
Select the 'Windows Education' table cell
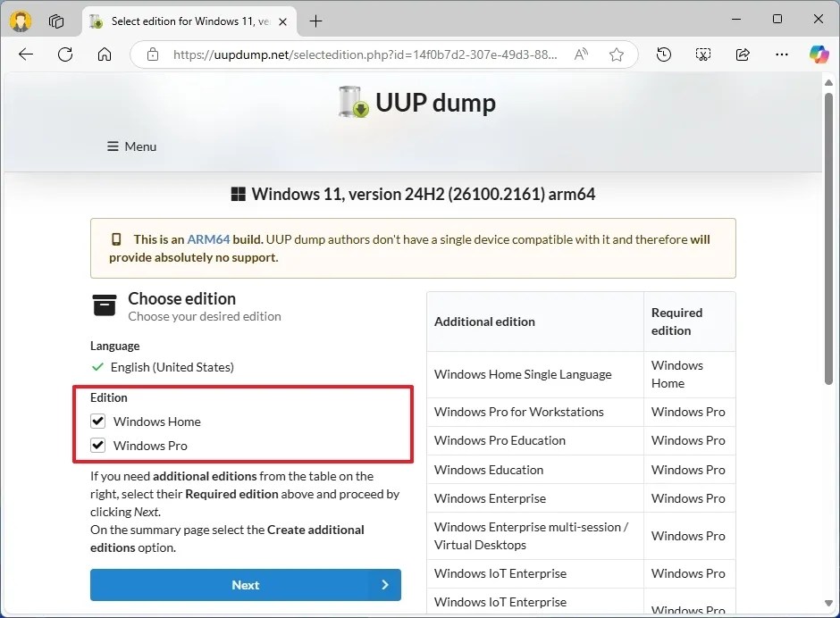tap(535, 470)
